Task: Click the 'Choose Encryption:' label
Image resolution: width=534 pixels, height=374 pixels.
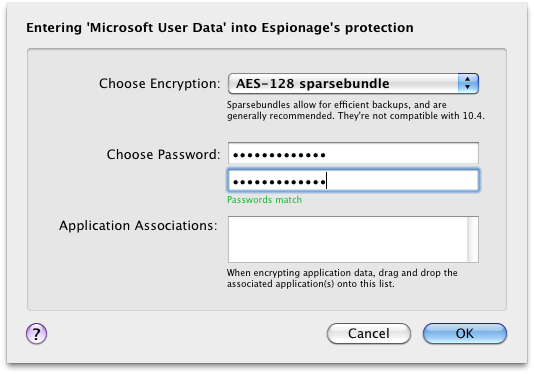Action: (160, 84)
